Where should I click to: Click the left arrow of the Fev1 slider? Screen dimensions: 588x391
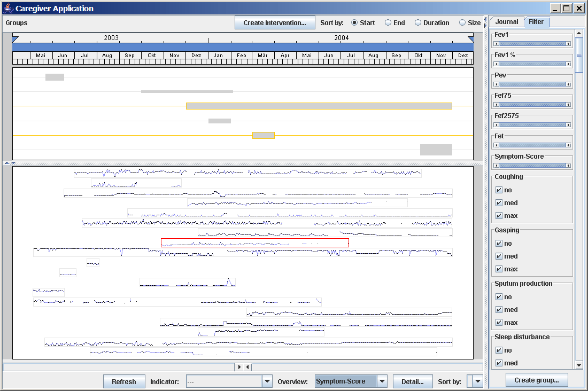pyautogui.click(x=497, y=44)
